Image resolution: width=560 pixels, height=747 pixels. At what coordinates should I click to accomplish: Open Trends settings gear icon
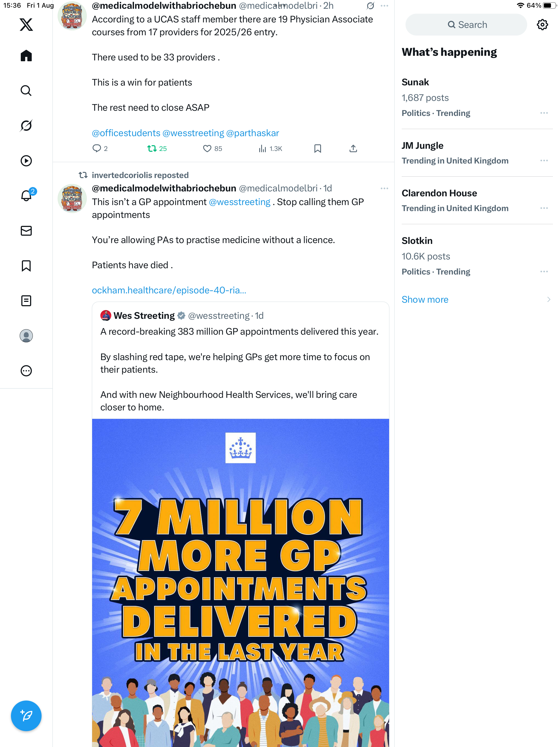click(x=542, y=25)
